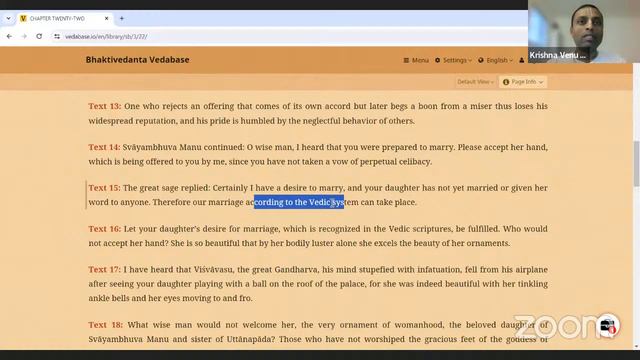Click highlighted text 'cording to the Vedic'
Viewport: 640px width, 360px height.
[x=291, y=202]
